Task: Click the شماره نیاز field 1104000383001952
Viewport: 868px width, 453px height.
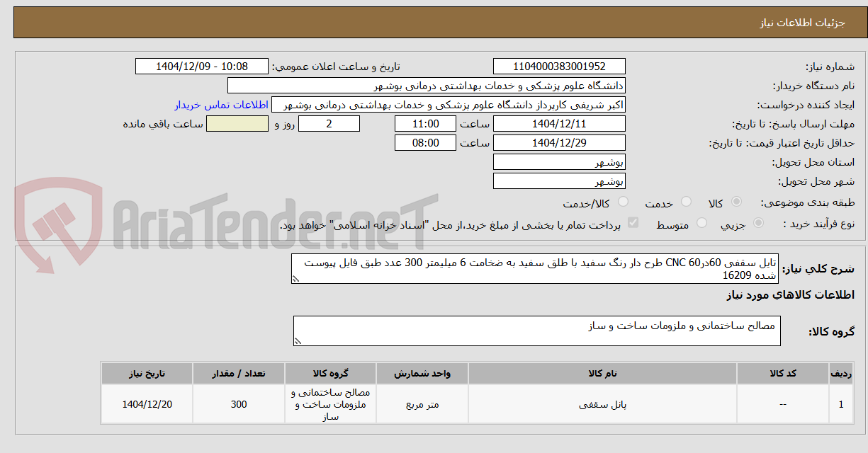Action: [559, 66]
